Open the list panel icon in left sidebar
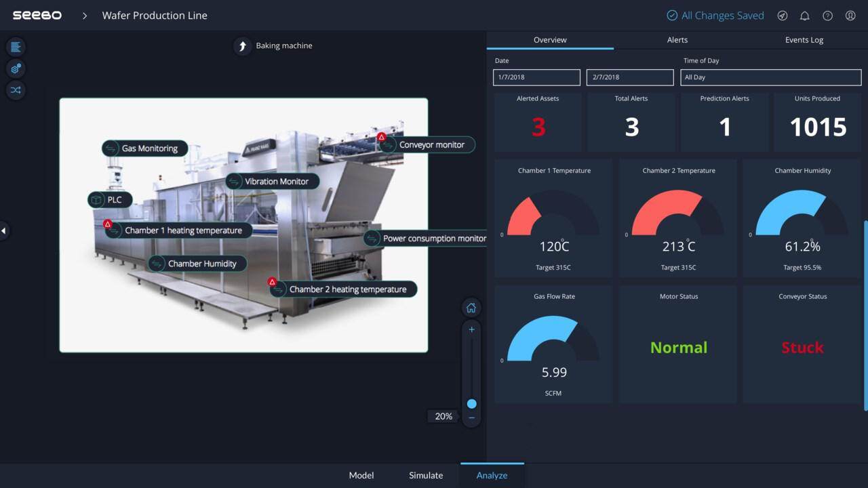The height and width of the screenshot is (488, 868). pyautogui.click(x=16, y=47)
